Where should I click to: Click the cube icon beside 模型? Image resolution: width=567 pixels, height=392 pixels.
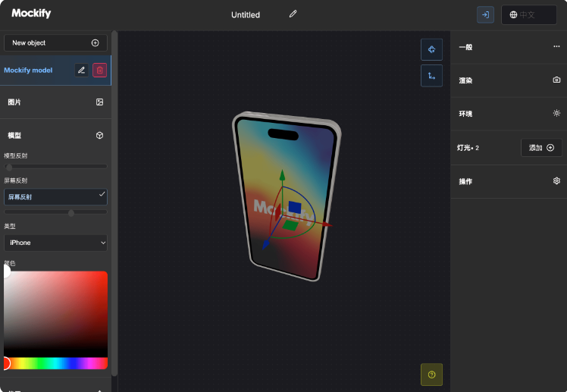[99, 135]
